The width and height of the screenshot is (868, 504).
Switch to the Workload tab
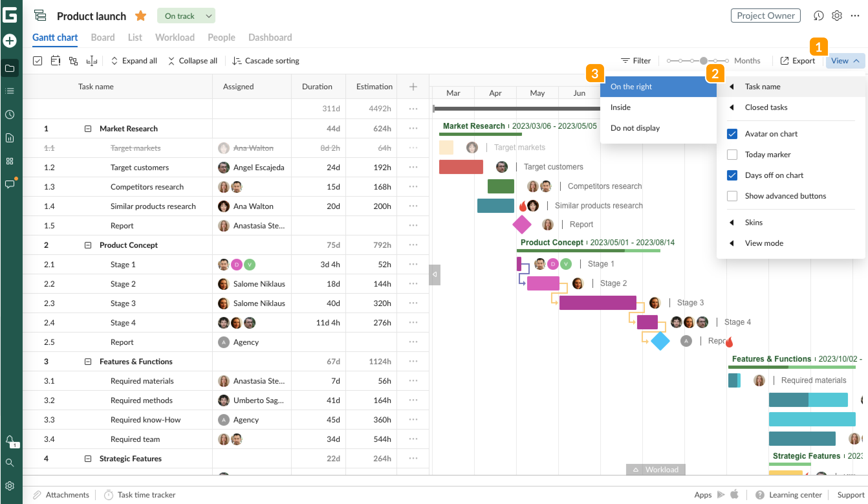click(175, 37)
